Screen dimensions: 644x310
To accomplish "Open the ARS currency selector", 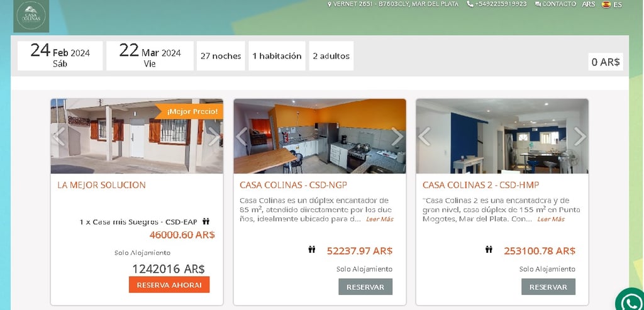I will point(589,4).
